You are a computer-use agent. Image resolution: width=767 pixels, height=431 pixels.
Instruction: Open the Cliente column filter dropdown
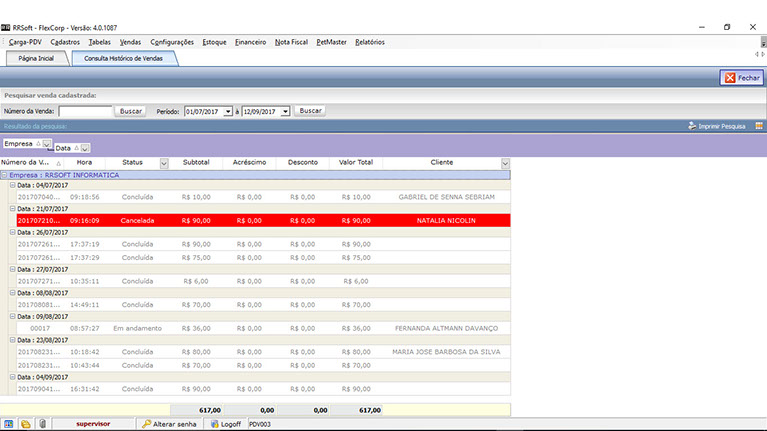[x=505, y=162]
